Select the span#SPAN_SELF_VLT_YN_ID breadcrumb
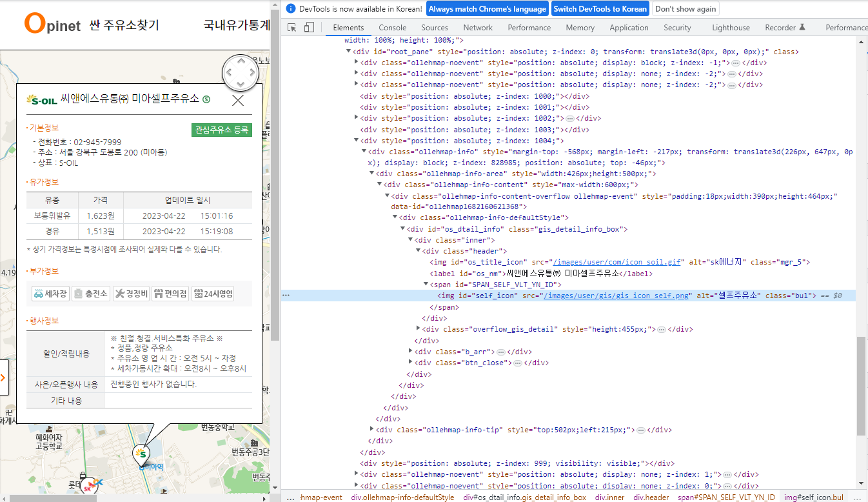This screenshot has width=868, height=502. [726, 497]
